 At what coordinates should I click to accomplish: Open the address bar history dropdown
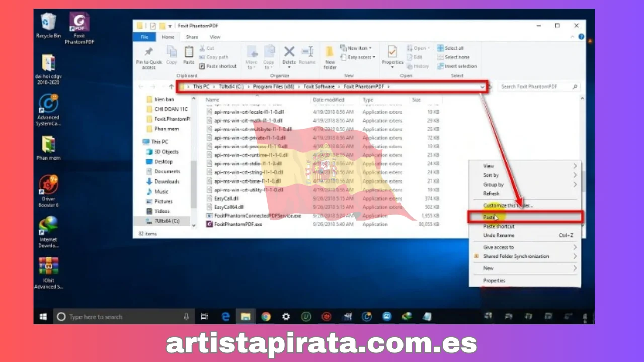pyautogui.click(x=482, y=87)
